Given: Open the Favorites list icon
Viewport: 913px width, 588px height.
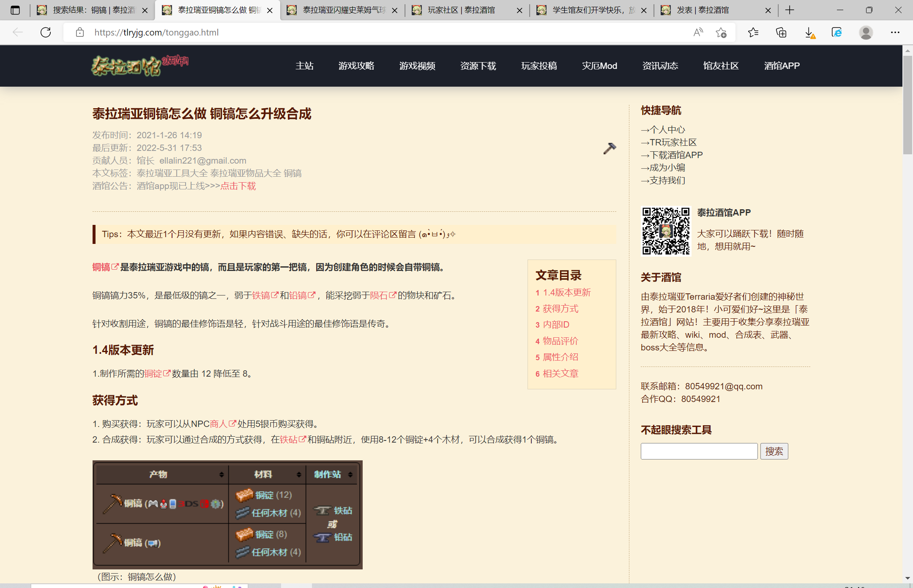Looking at the screenshot, I should click(x=753, y=33).
